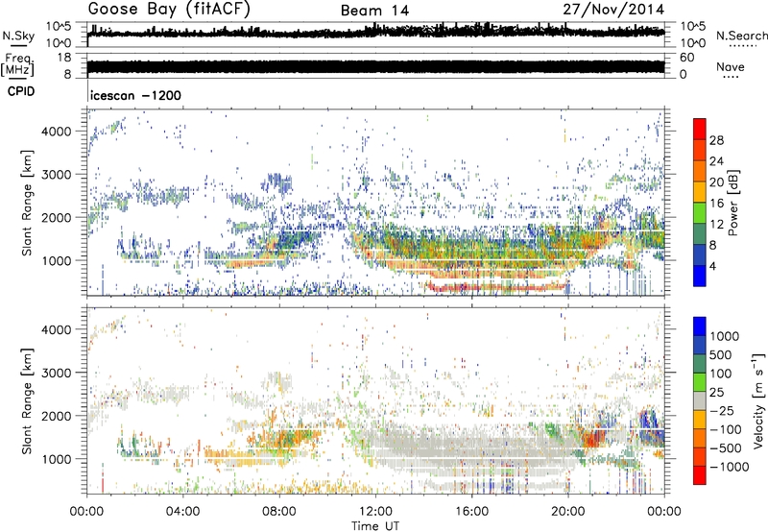Click the '-1000' velocity colorbar tick
The width and height of the screenshot is (768, 532).
(729, 467)
